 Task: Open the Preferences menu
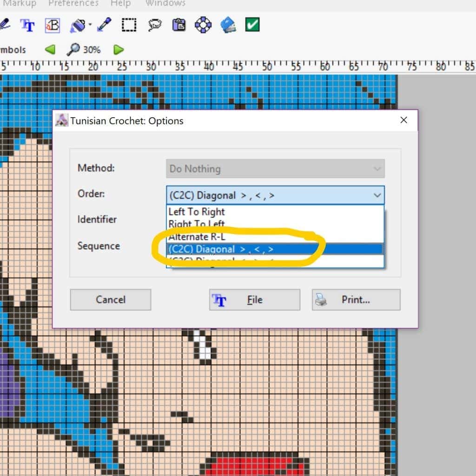pos(73,3)
